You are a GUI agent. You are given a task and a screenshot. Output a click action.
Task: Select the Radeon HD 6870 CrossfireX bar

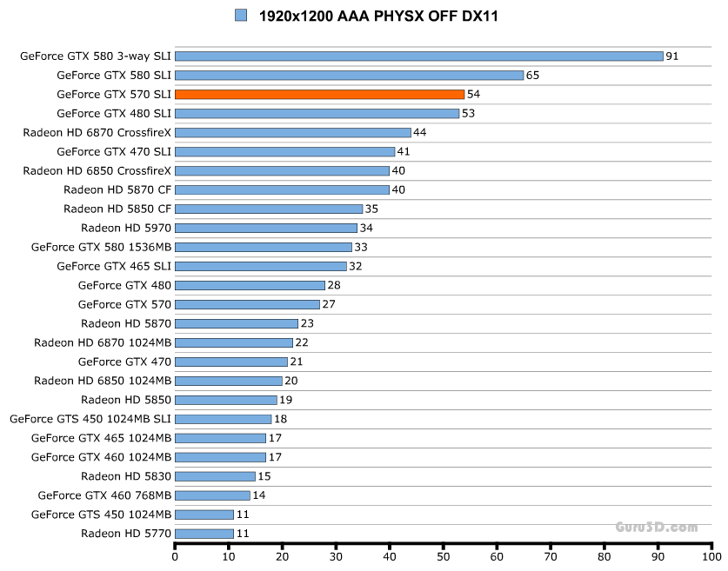(292, 132)
